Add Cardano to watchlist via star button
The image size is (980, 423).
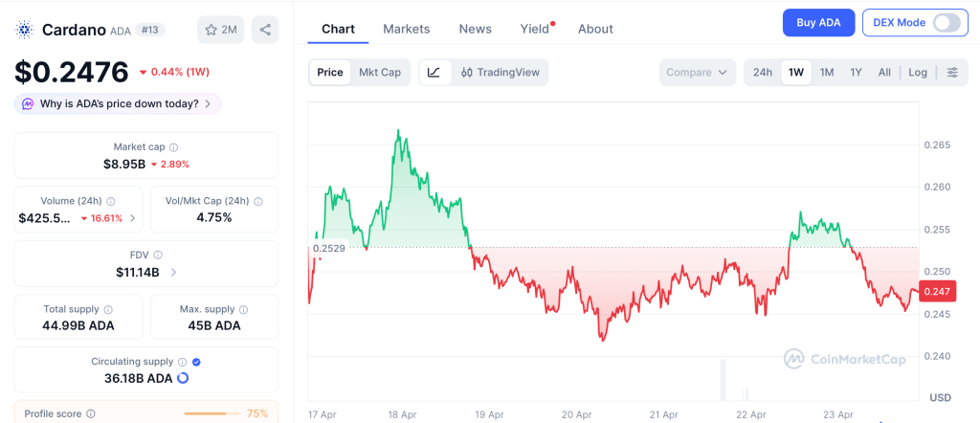(220, 30)
